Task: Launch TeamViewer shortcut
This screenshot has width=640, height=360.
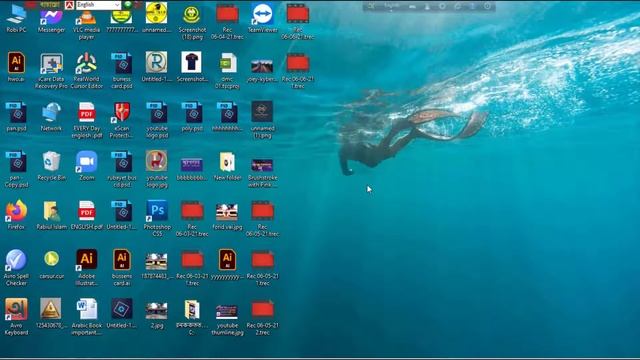Action: [262, 17]
